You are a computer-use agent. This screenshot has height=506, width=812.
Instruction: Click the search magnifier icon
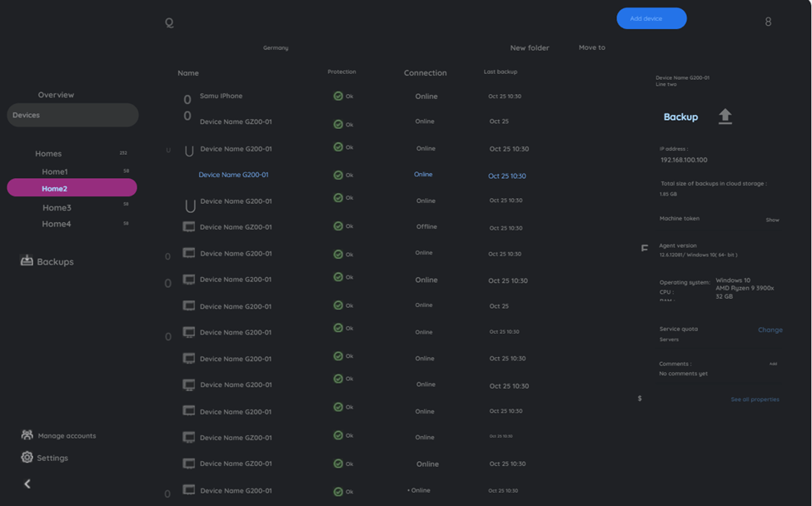point(169,22)
